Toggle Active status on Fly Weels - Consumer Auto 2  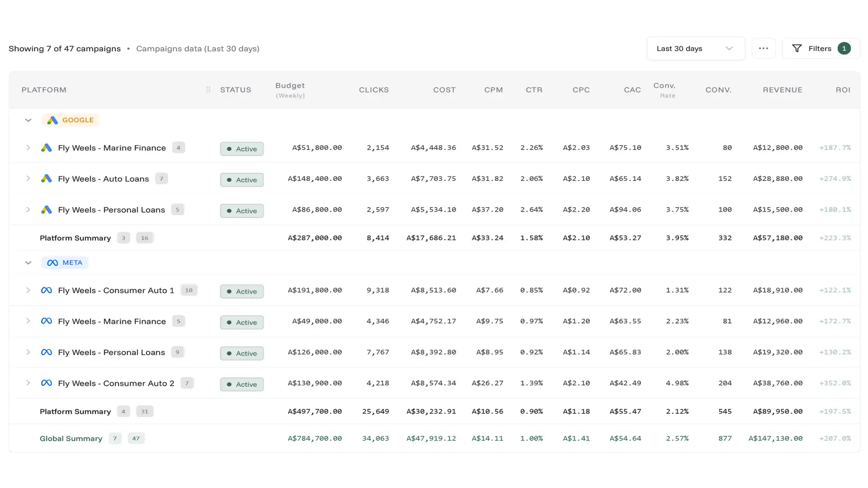point(241,384)
